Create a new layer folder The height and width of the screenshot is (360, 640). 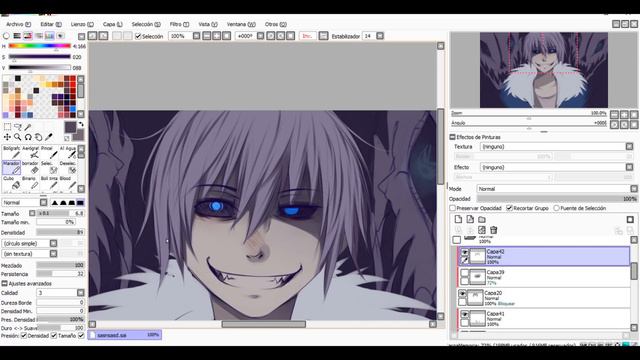[x=482, y=220]
